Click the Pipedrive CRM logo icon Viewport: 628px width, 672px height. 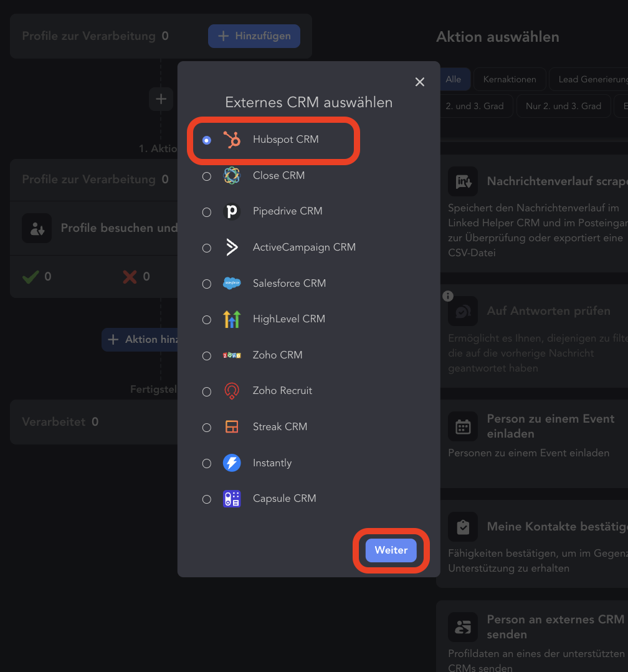(232, 211)
